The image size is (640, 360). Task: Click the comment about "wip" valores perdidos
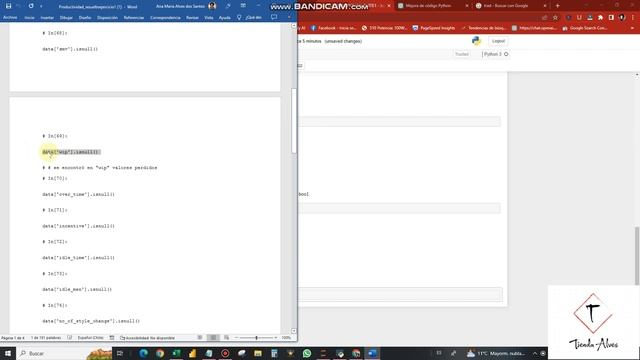100,168
